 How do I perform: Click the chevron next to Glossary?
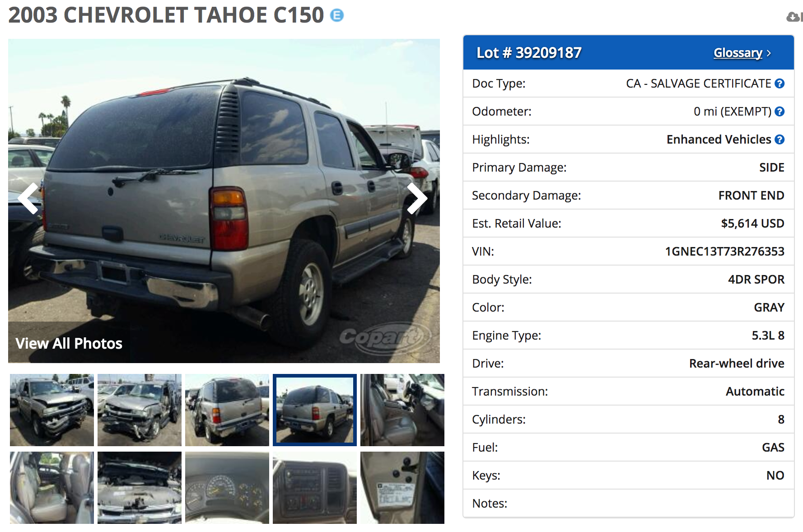click(769, 53)
